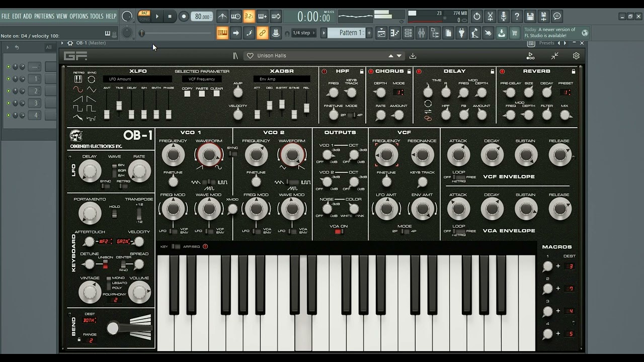Click the COPY button under Selected Parameter
644x362 pixels.
187,94
